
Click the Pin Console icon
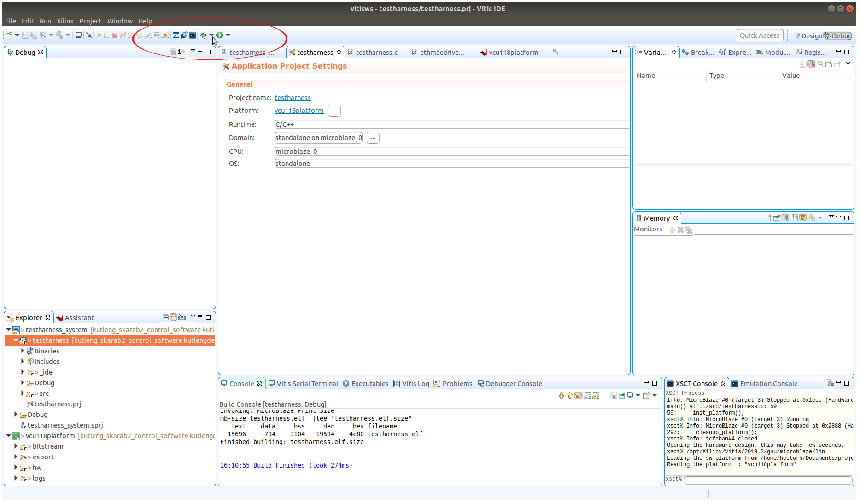click(621, 395)
